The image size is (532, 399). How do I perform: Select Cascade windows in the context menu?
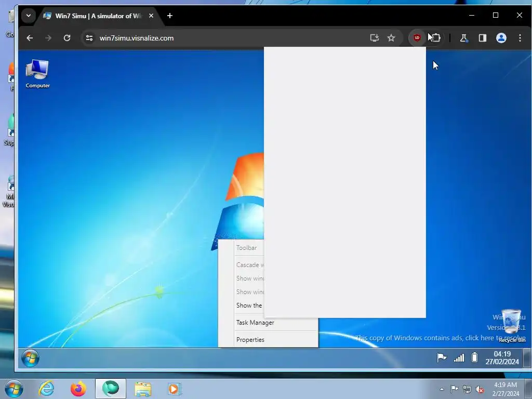[250, 264]
